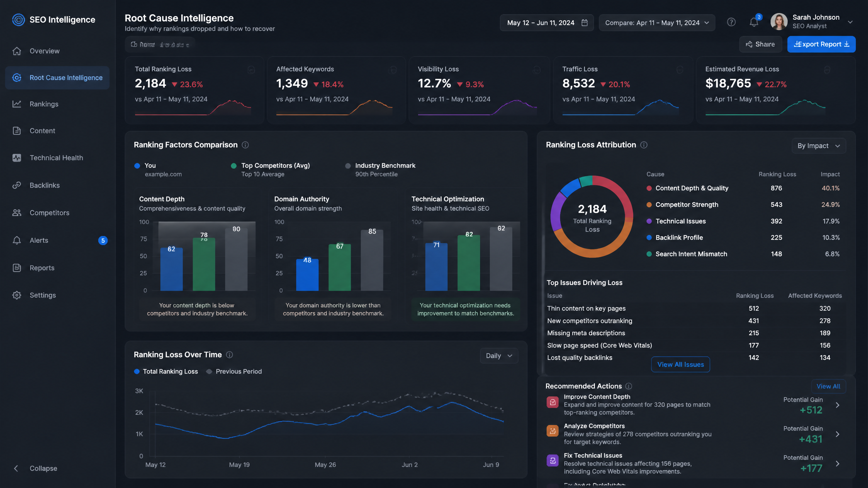Click the Improve Content Depth action icon
Image resolution: width=868 pixels, height=488 pixels.
553,402
